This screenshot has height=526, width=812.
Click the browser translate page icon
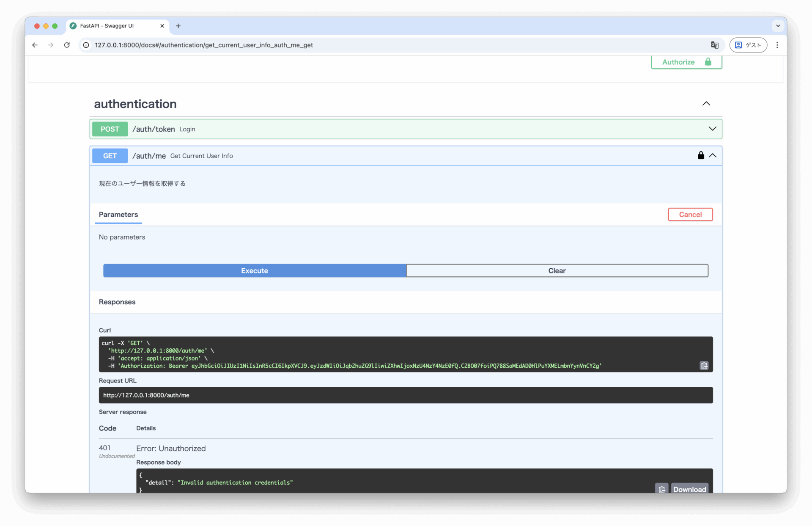(x=715, y=45)
